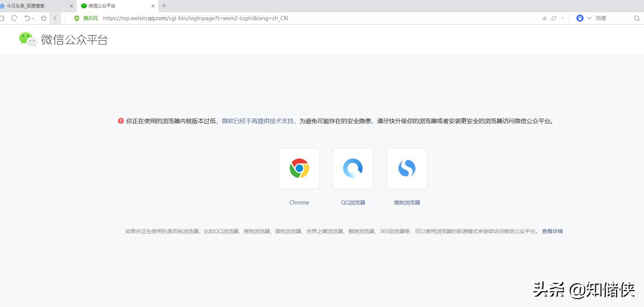Image resolution: width=644 pixels, height=307 pixels.
Task: Open the 微软已经不再提供技术支持 link
Action: pos(258,121)
